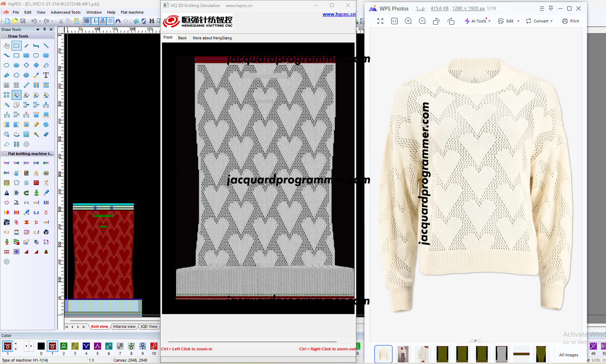Toggle auto-hide pin on Draw Tools panel
The height and width of the screenshot is (364, 606).
pyautogui.click(x=44, y=30)
